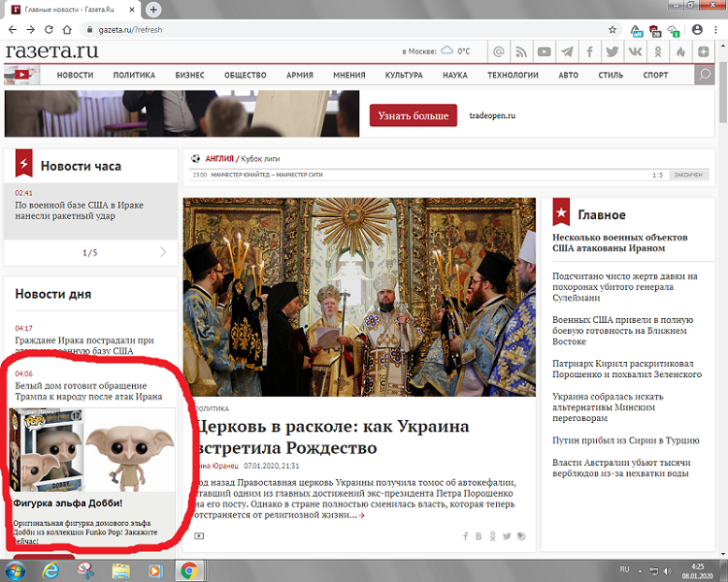Show next item in Новости часа
Viewport: 728px width, 582px height.
[162, 252]
